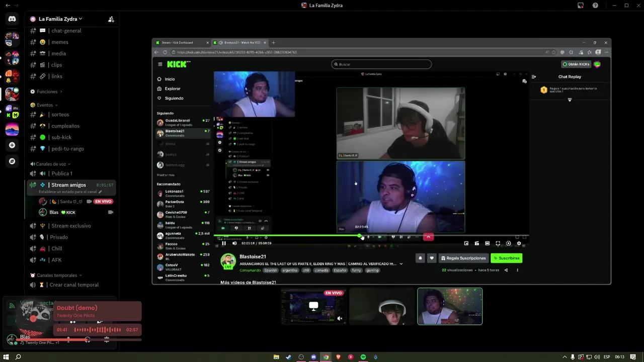Mute the Kick video volume icon
The image size is (644, 362).
coord(234,243)
